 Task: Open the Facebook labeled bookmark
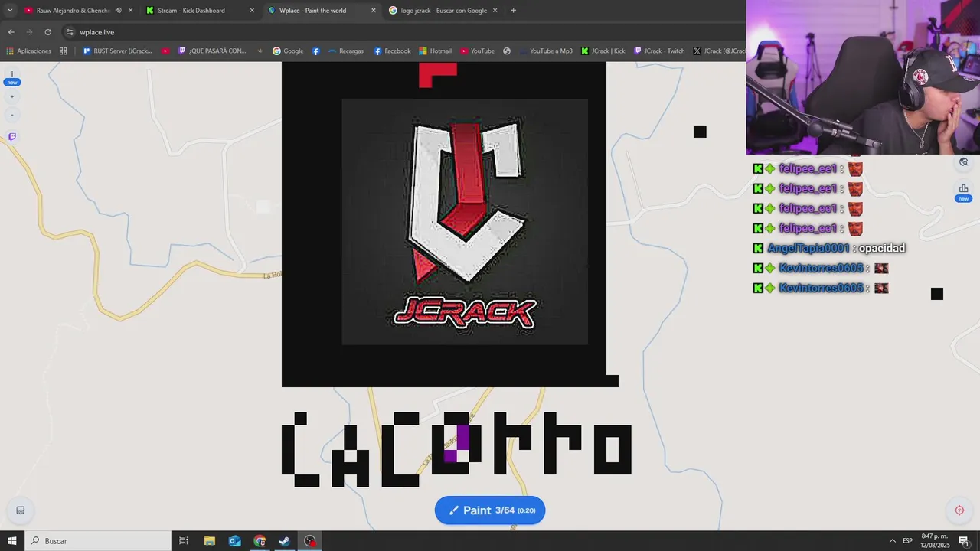(392, 51)
